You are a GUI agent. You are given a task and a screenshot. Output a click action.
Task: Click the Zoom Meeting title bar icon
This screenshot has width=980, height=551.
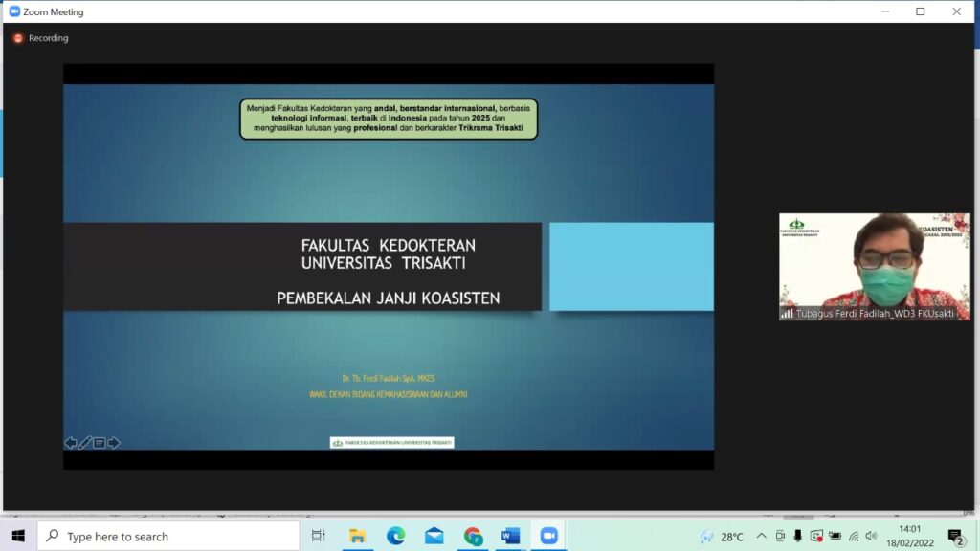(x=14, y=11)
